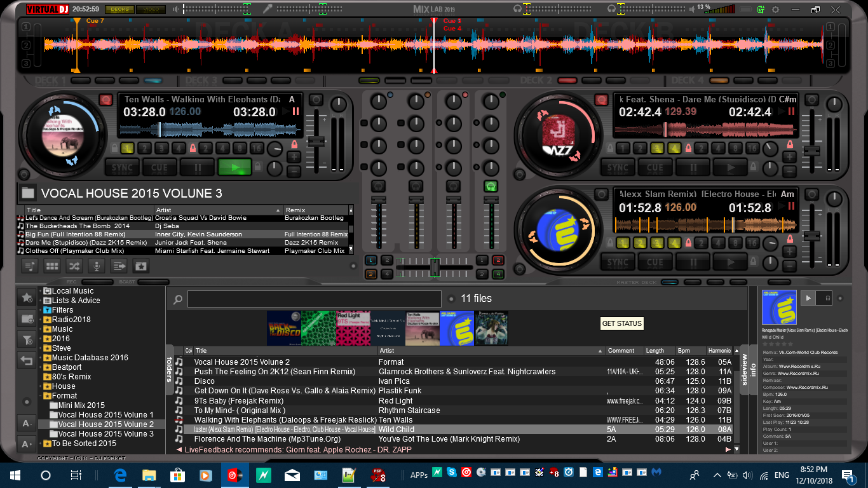868x488 pixels.
Task: Expand the Beatport folder node
Action: click(x=40, y=367)
